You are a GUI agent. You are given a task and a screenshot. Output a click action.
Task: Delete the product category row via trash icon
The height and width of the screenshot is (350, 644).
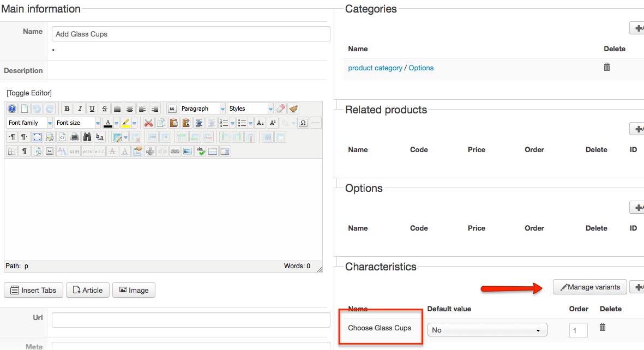[606, 67]
